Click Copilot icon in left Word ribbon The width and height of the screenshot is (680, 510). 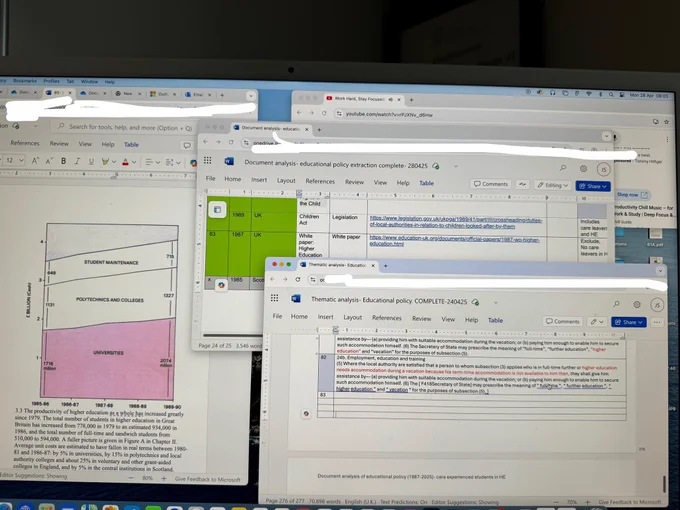point(193,163)
